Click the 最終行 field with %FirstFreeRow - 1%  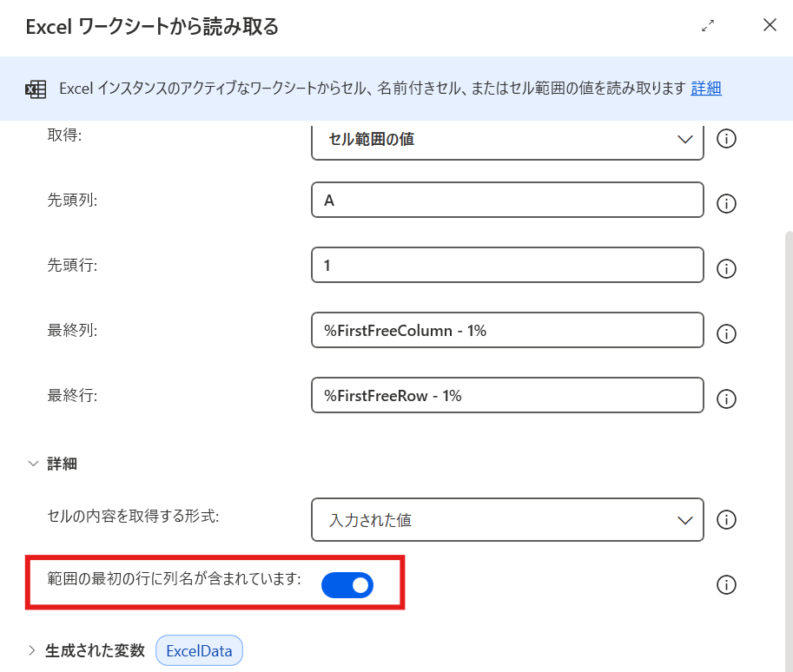507,395
